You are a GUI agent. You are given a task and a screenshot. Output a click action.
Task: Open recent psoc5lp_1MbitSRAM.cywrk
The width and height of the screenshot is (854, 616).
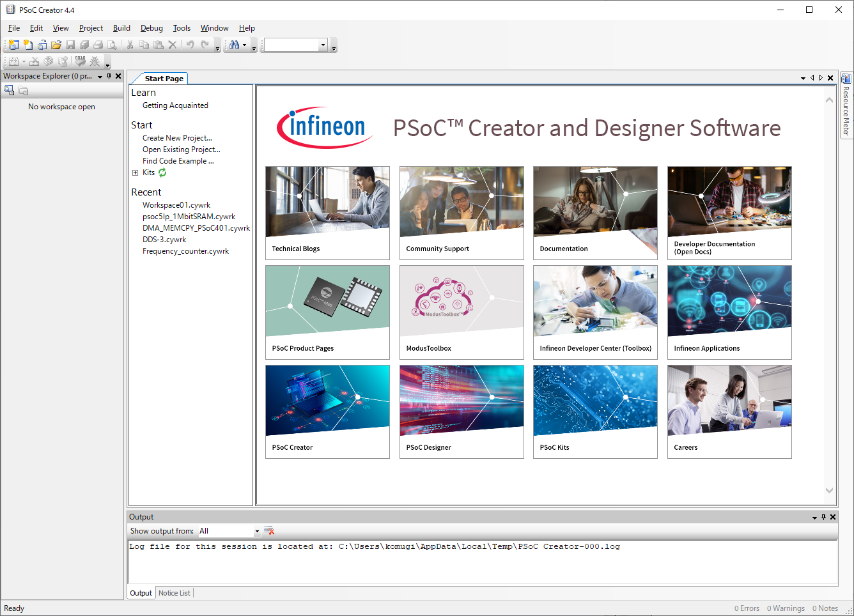coord(189,217)
